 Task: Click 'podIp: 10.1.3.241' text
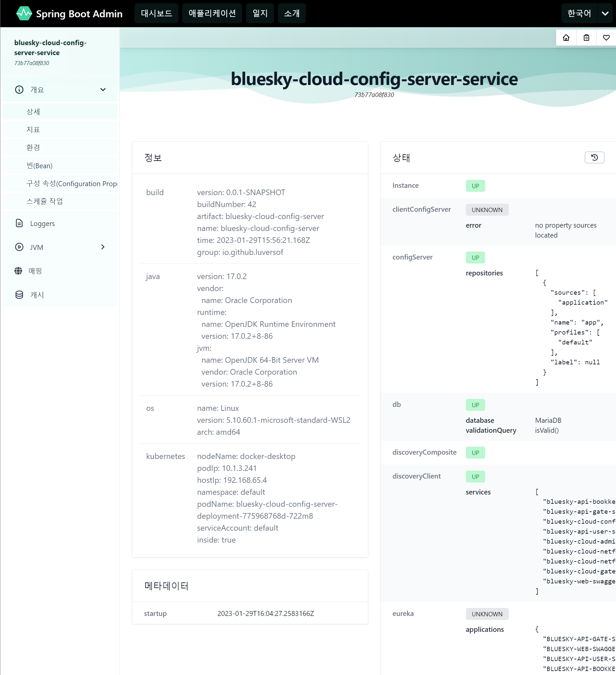click(x=226, y=468)
